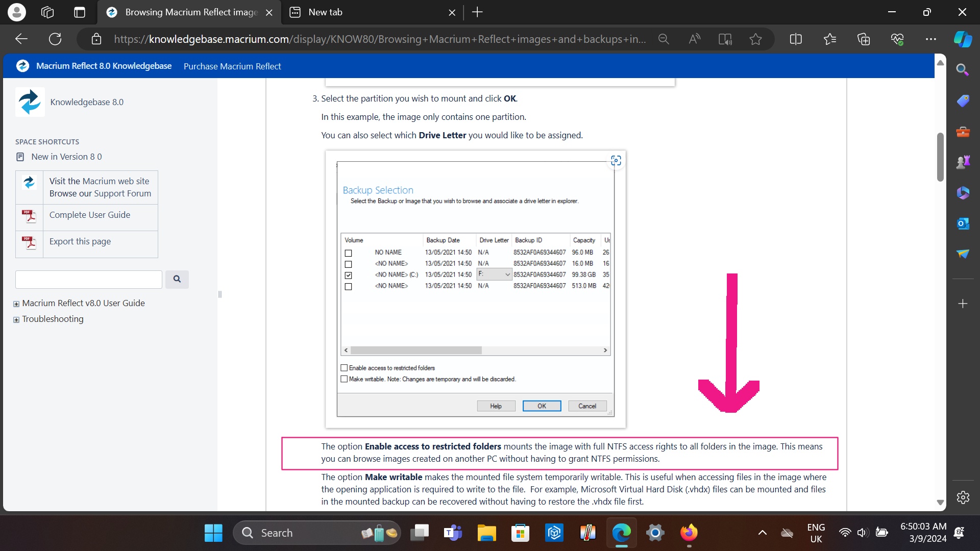Viewport: 980px width, 551px height.
Task: Switch to the New tab
Action: tap(325, 12)
